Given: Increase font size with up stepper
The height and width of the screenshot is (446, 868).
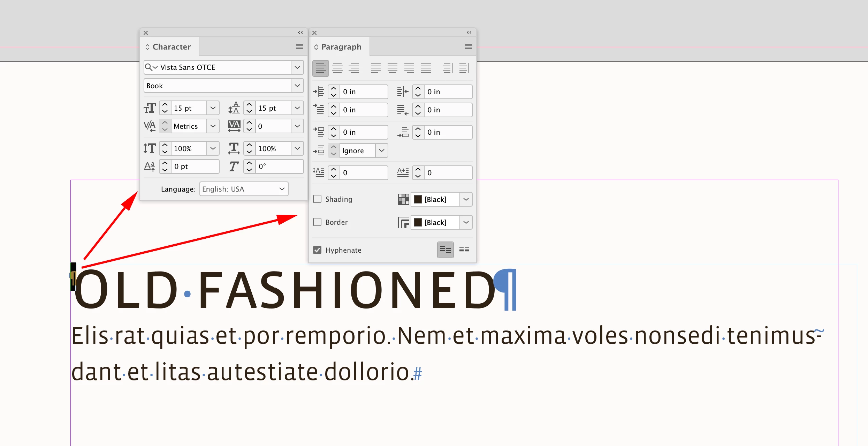Looking at the screenshot, I should point(165,105).
